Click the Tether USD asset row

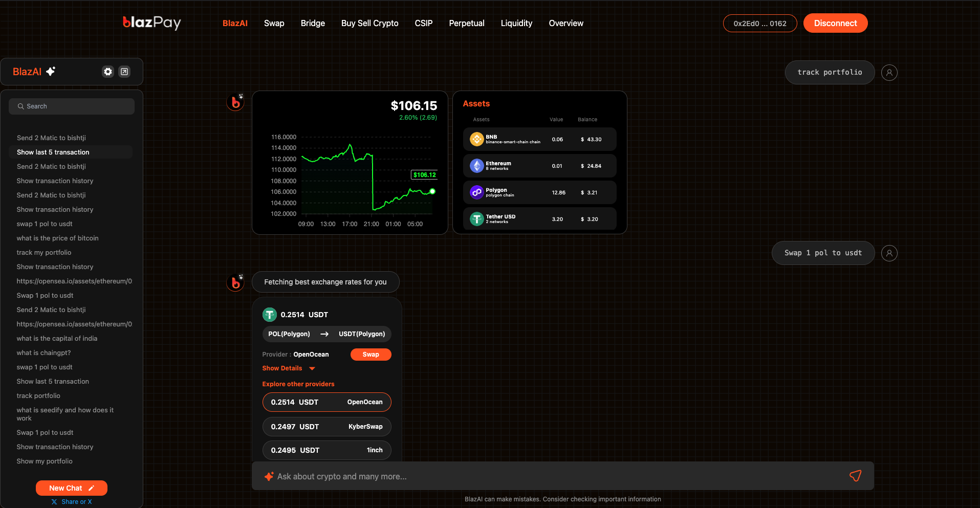539,219
